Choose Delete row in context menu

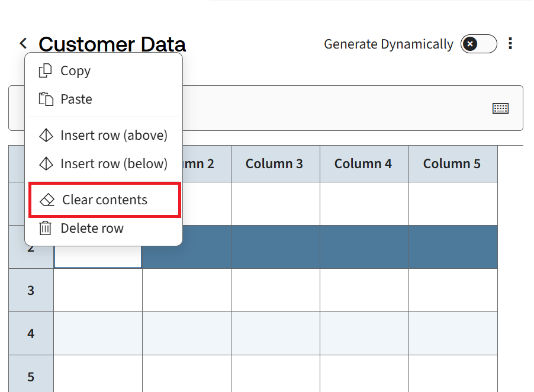(92, 229)
